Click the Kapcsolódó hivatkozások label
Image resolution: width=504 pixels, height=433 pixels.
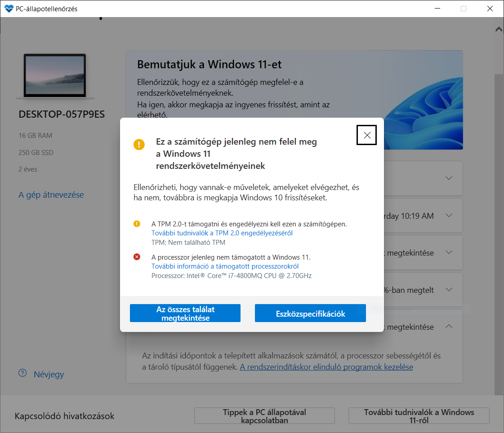pyautogui.click(x=64, y=416)
